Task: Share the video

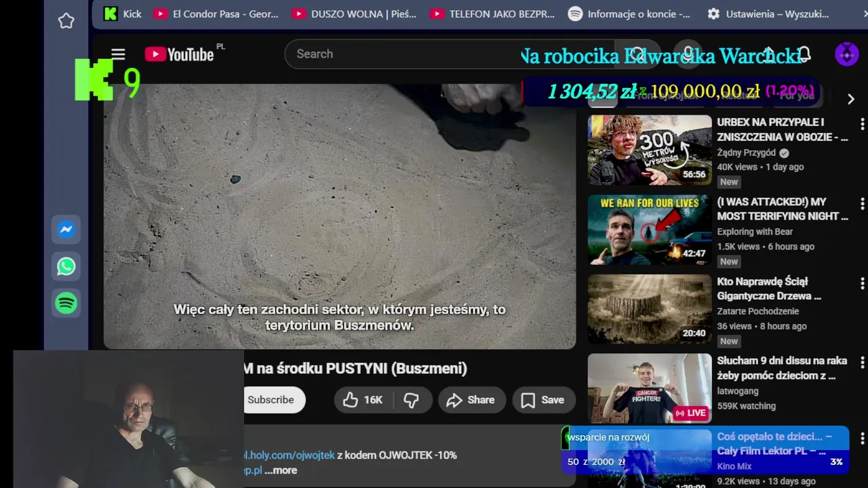Action: pyautogui.click(x=471, y=400)
